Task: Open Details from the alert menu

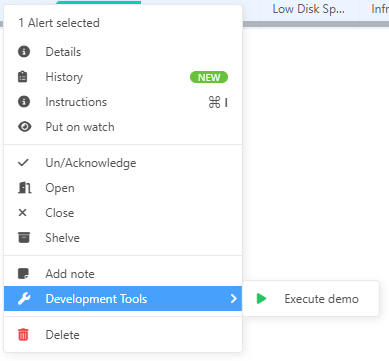Action: pyautogui.click(x=123, y=52)
